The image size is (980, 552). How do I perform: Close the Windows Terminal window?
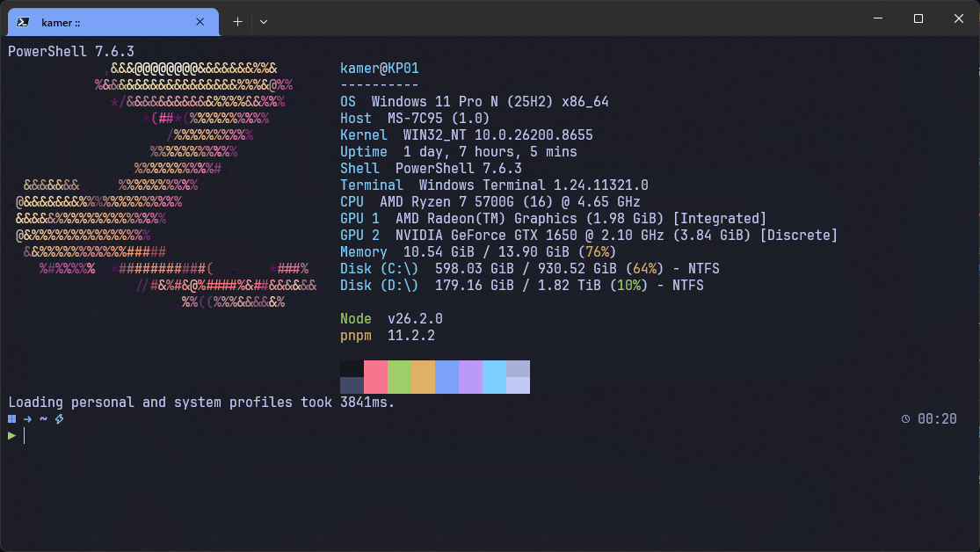(x=959, y=18)
